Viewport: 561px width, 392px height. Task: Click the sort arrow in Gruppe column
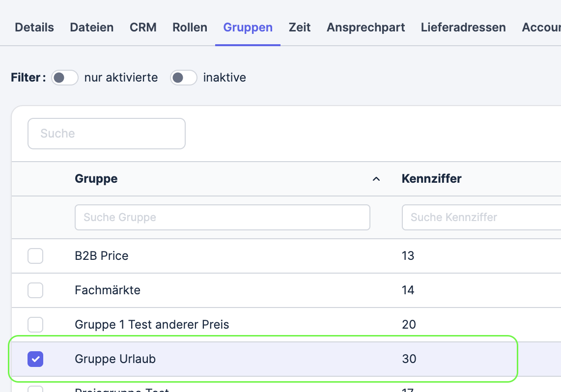(x=376, y=179)
